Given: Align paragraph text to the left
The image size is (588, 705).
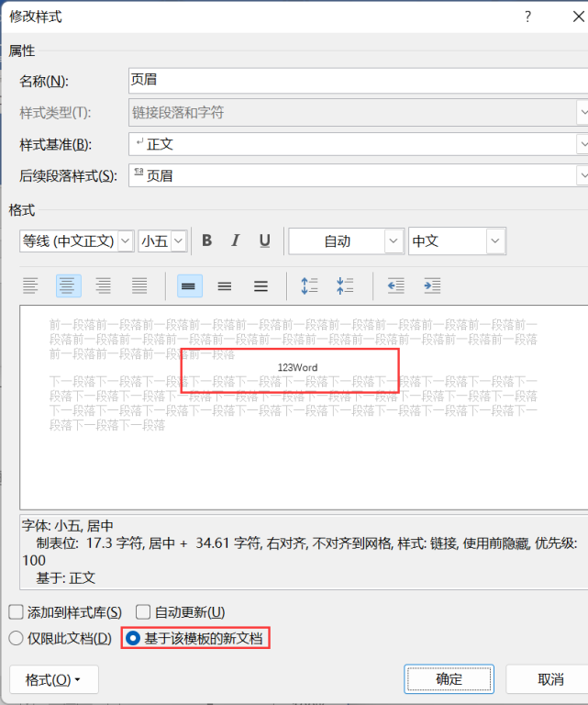Looking at the screenshot, I should tap(30, 286).
